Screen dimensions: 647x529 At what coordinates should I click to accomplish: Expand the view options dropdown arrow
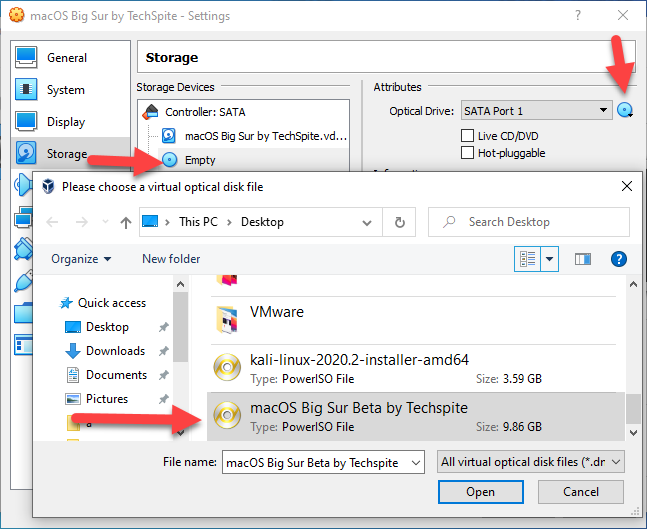(x=550, y=259)
